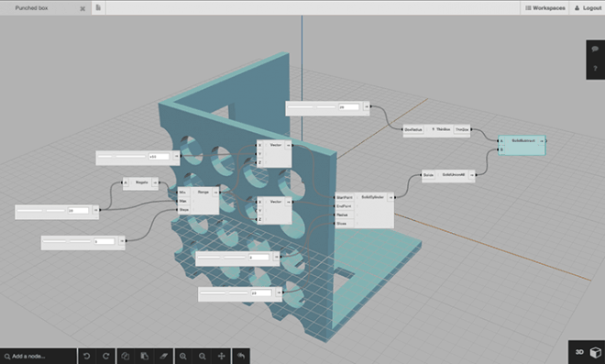The image size is (605, 364).
Task: Copy selected nodes using toolbar icon
Action: pos(126,356)
